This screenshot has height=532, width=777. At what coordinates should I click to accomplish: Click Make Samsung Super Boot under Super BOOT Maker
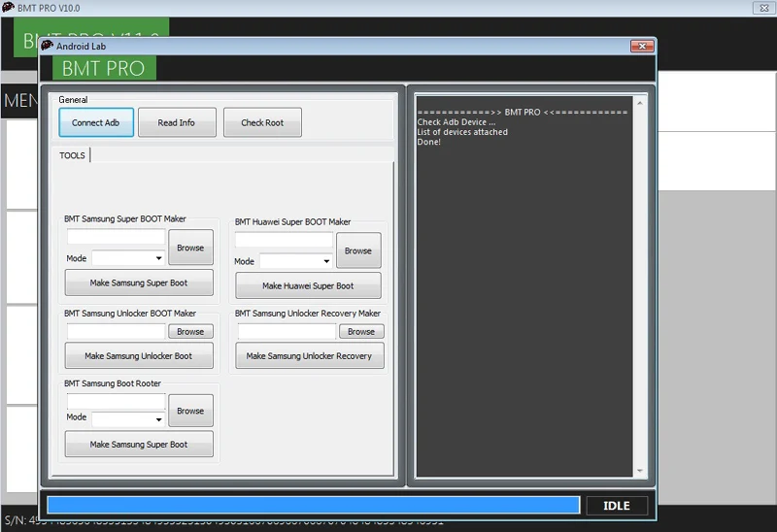click(139, 283)
